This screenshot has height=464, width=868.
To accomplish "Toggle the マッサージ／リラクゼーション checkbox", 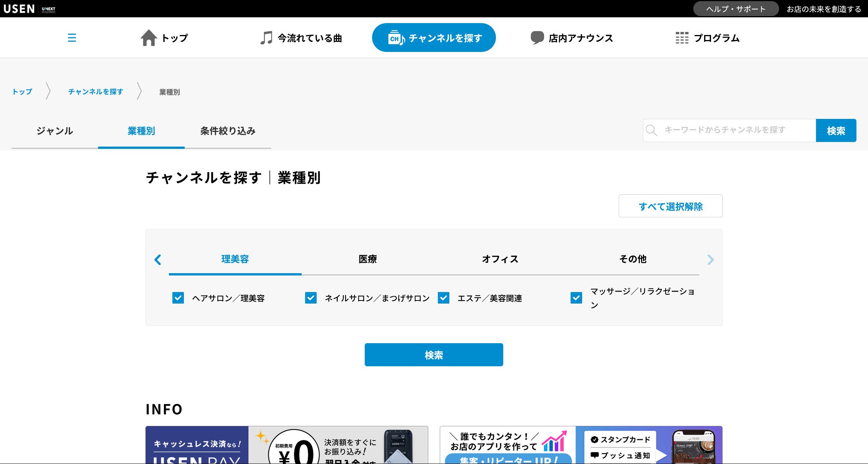I will click(x=576, y=298).
